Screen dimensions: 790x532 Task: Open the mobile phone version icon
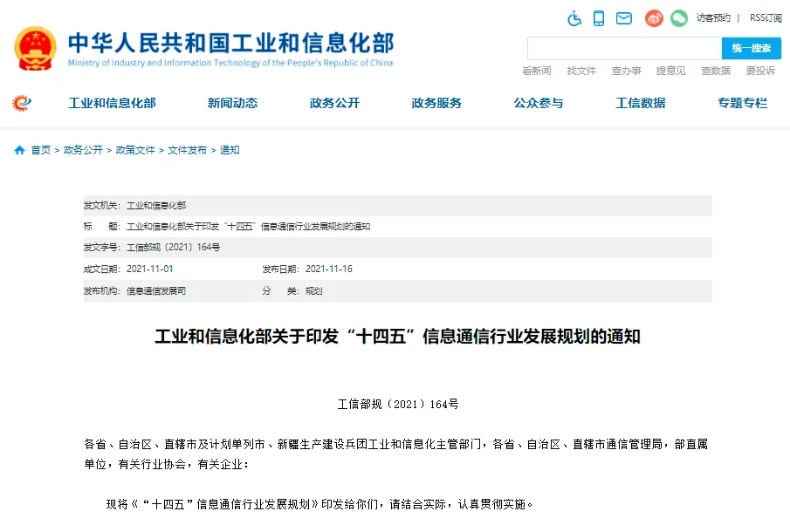point(599,18)
